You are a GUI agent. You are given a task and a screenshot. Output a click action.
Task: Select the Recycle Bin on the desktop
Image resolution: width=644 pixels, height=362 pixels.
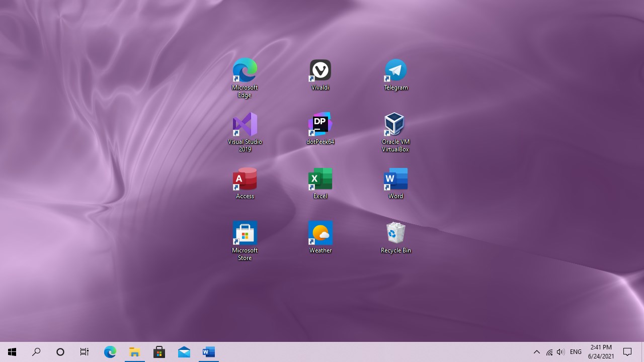(x=396, y=238)
